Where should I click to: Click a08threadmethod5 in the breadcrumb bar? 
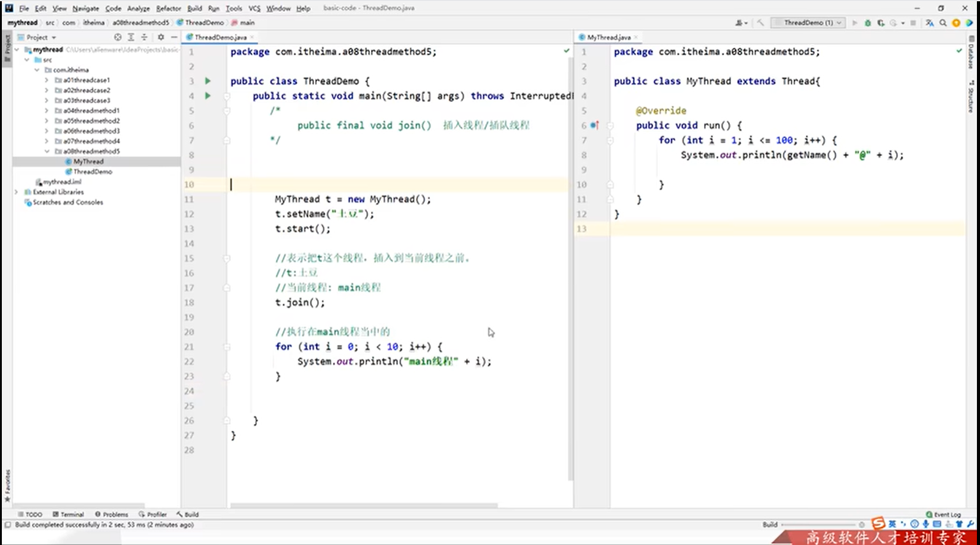[x=140, y=23]
